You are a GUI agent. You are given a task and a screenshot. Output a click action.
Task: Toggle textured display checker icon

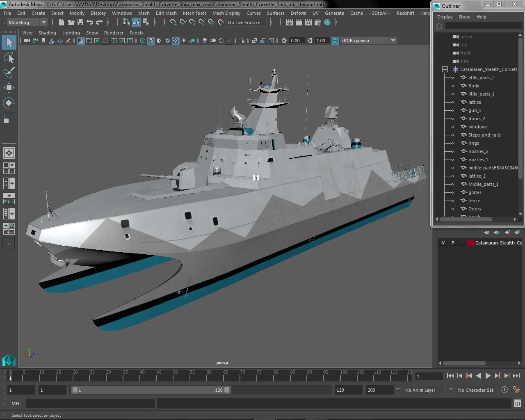point(176,41)
